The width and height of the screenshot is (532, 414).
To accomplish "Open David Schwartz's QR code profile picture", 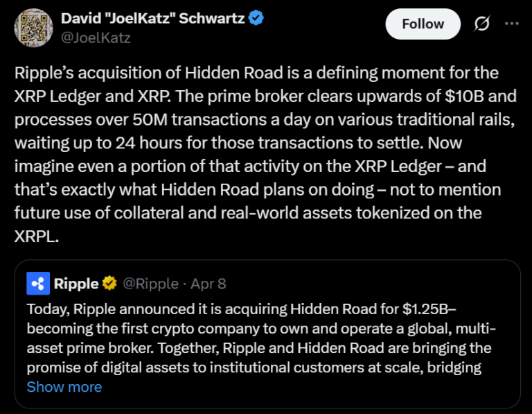I will (x=33, y=26).
